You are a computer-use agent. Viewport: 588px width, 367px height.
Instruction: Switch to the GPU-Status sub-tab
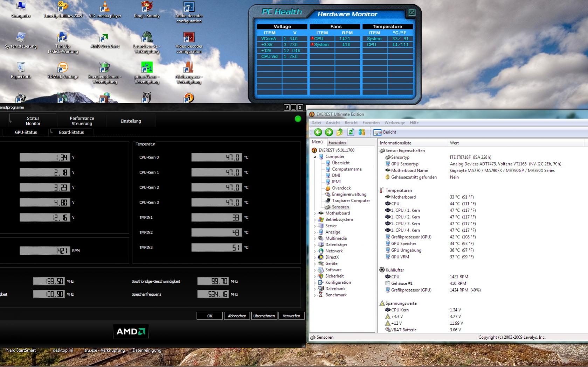[x=26, y=132]
